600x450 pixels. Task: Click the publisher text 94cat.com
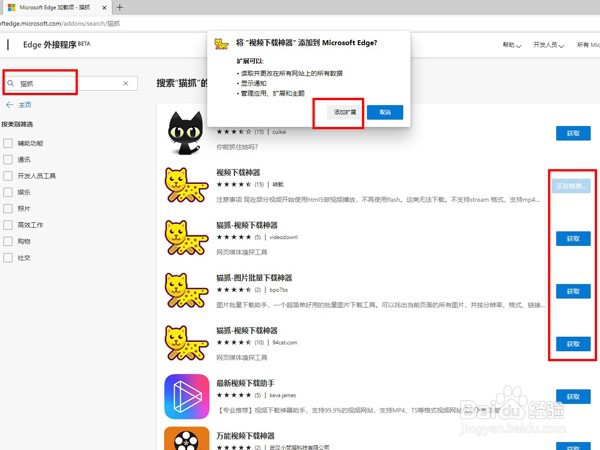pos(284,342)
